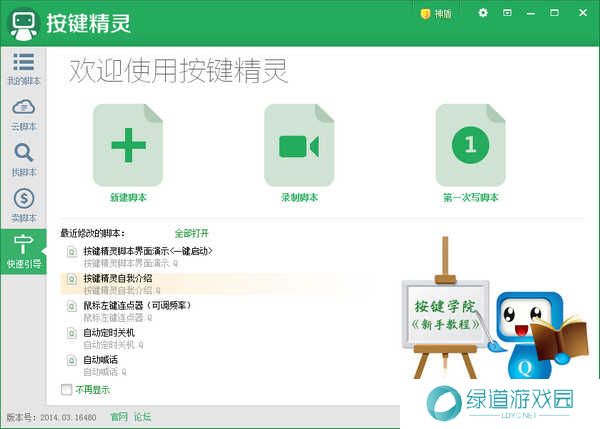
Task: Click the 新建脚本 plus icon
Action: pos(127,146)
